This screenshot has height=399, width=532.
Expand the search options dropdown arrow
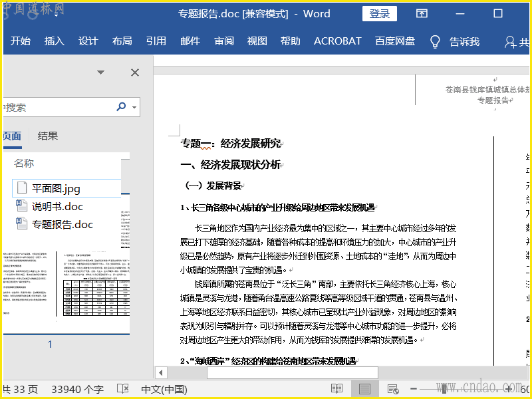click(x=134, y=107)
